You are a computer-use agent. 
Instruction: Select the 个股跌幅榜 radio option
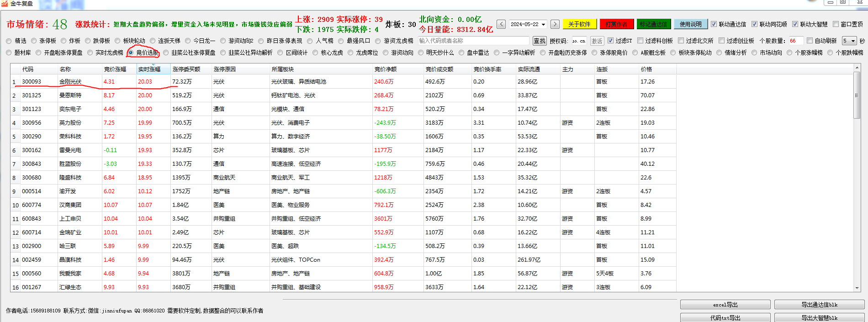coord(830,53)
